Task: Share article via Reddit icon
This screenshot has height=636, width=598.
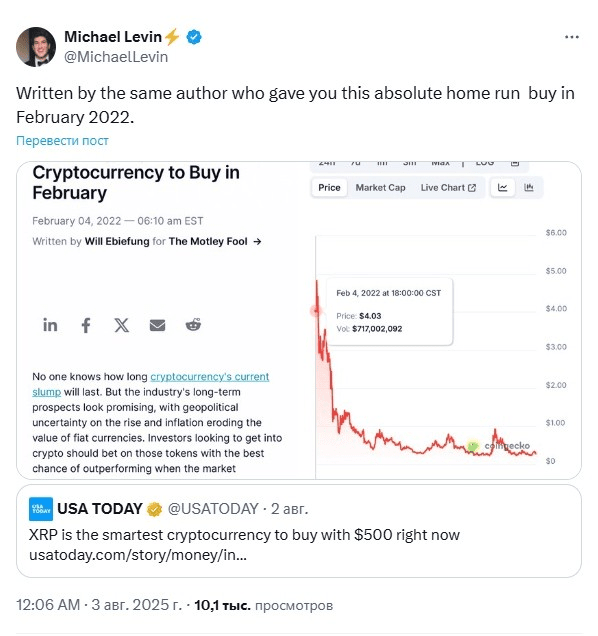Action: point(193,325)
